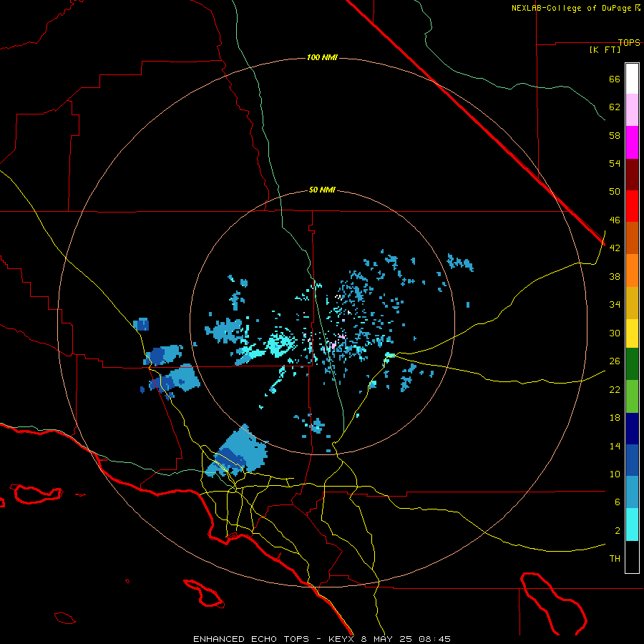Click the navy swatch above 18

632,429
